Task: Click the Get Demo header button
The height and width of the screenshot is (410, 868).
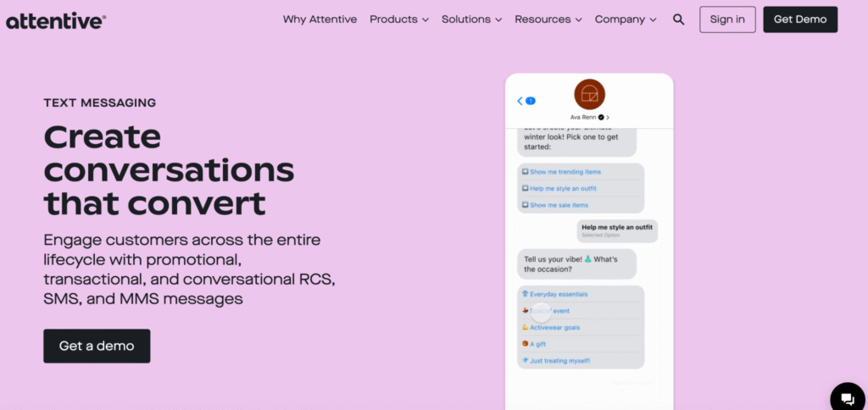Action: (800, 19)
